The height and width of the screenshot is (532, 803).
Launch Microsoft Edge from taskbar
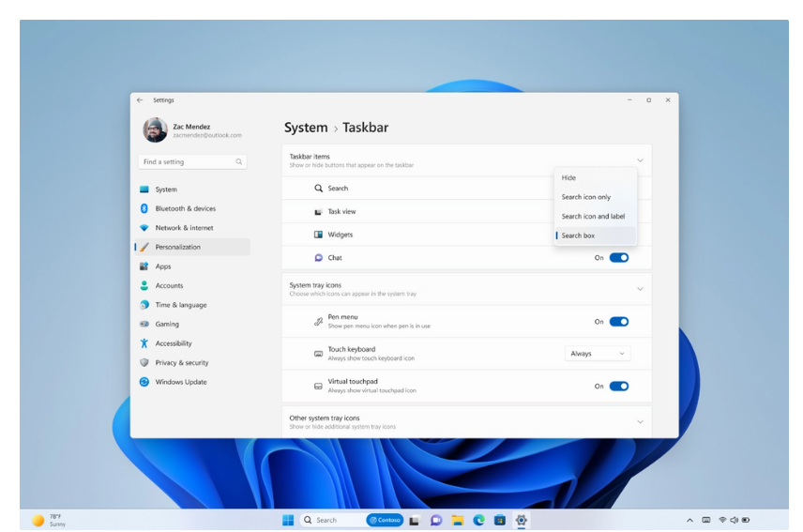[478, 520]
